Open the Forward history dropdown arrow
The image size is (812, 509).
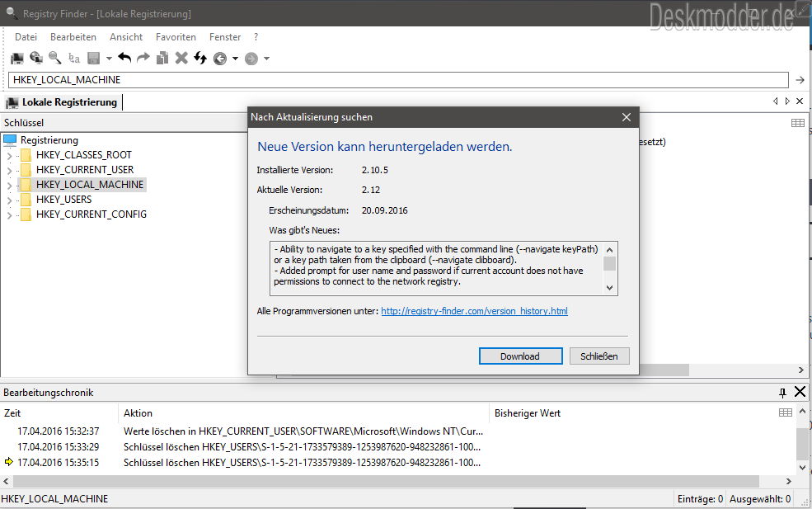tap(267, 59)
